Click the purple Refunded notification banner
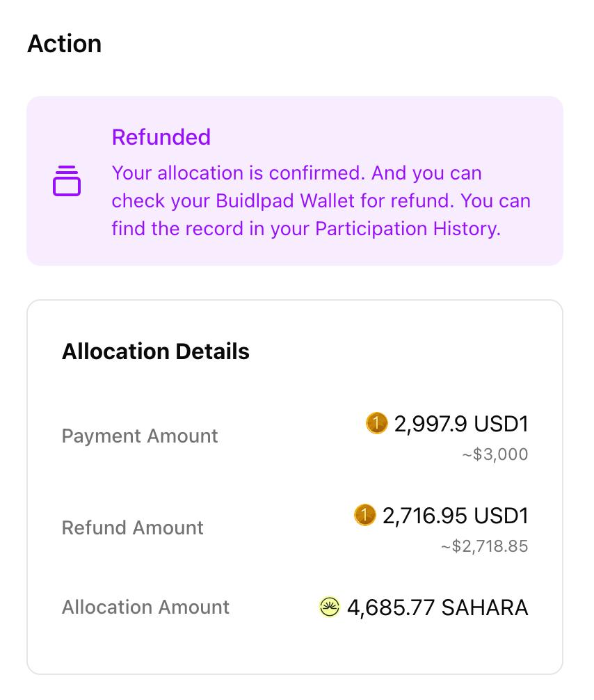The width and height of the screenshot is (594, 700). point(295,181)
